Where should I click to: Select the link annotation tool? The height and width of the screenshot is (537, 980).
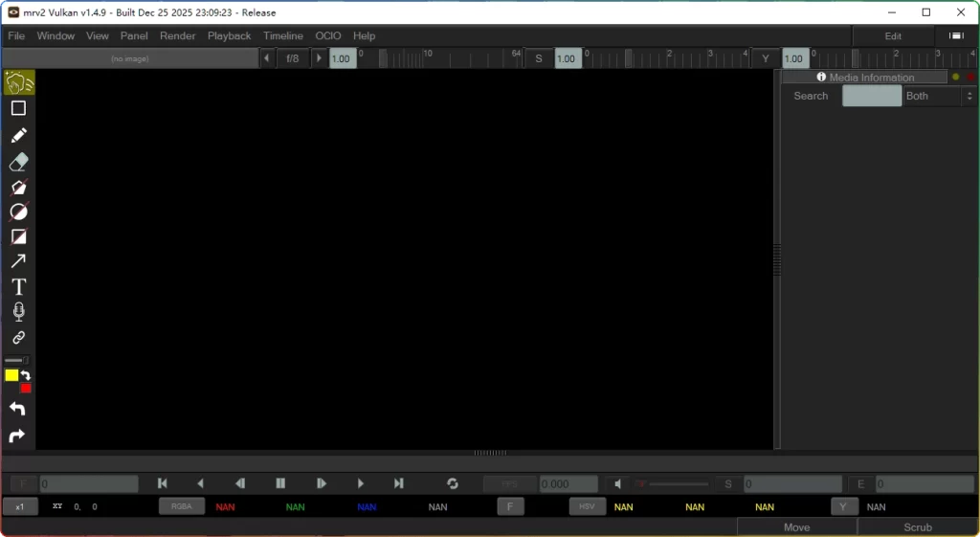[19, 338]
